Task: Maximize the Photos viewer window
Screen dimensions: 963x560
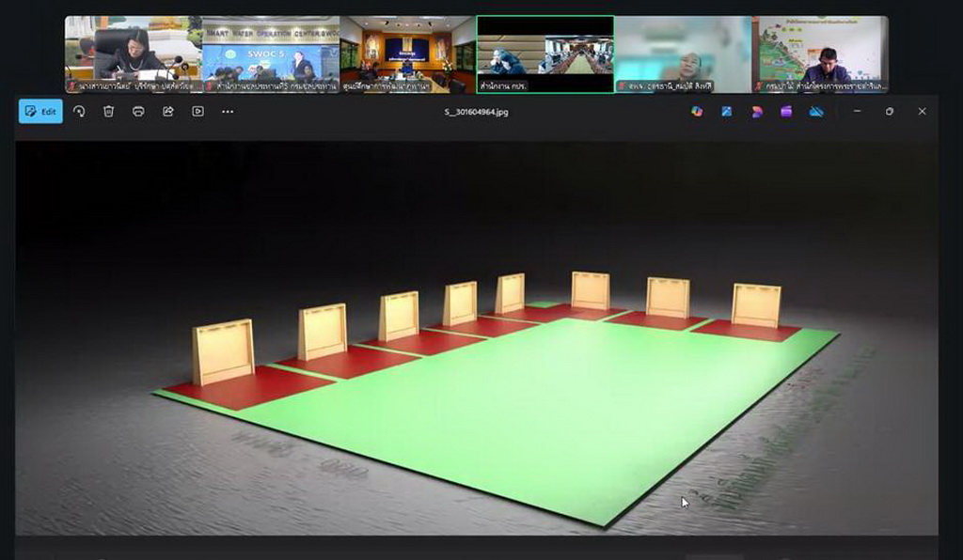Action: pyautogui.click(x=890, y=111)
